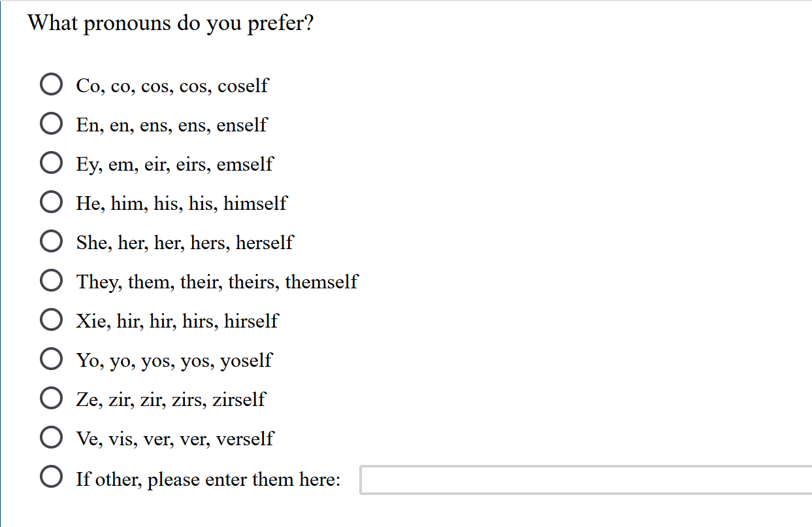Select They, them, their radio button
Screen dimensions: 812x527
tap(51, 281)
